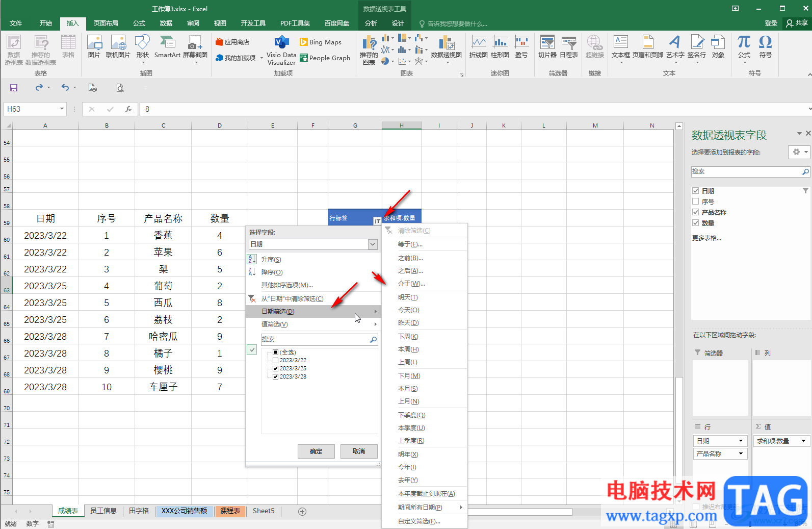Save the workbook from quick access toolbar
The height and width of the screenshot is (529, 812).
coord(14,88)
